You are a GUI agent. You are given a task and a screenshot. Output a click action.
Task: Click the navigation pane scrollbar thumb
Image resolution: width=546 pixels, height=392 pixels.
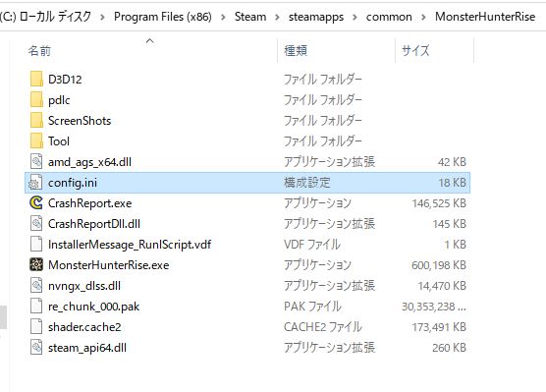tap(3, 317)
